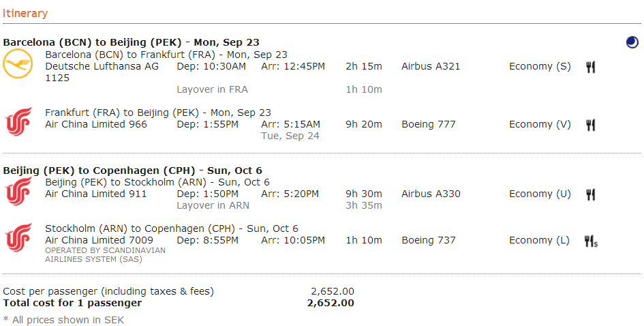Click the meal icon for Beijing–Stockholm flight

tap(591, 194)
